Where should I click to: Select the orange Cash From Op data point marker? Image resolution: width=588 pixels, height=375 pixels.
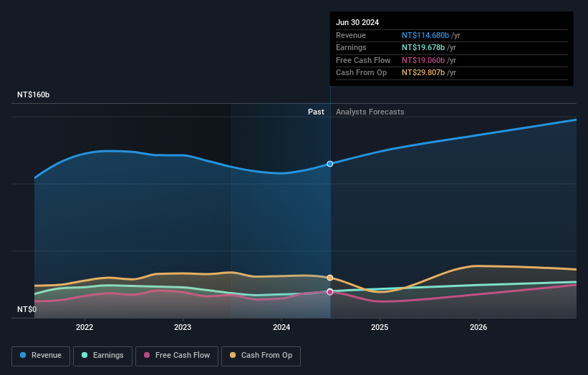[330, 278]
